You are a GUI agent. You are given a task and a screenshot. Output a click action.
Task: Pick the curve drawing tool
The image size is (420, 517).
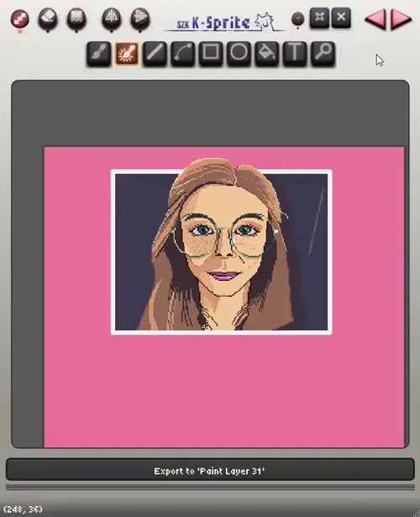183,54
